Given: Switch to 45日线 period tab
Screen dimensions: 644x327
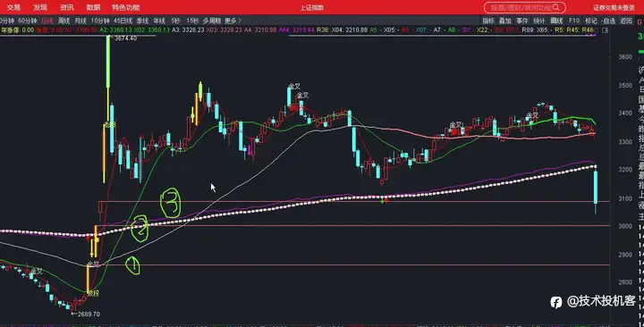Looking at the screenshot, I should [123, 21].
